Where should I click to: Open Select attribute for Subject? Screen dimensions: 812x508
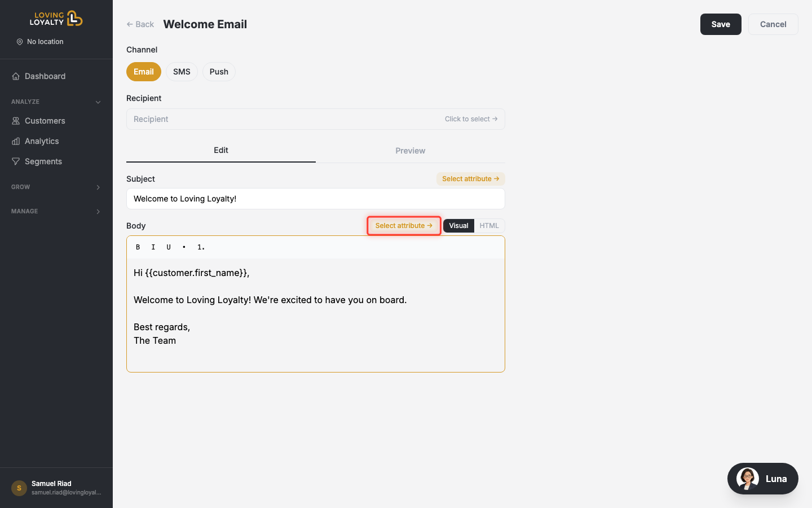click(471, 179)
